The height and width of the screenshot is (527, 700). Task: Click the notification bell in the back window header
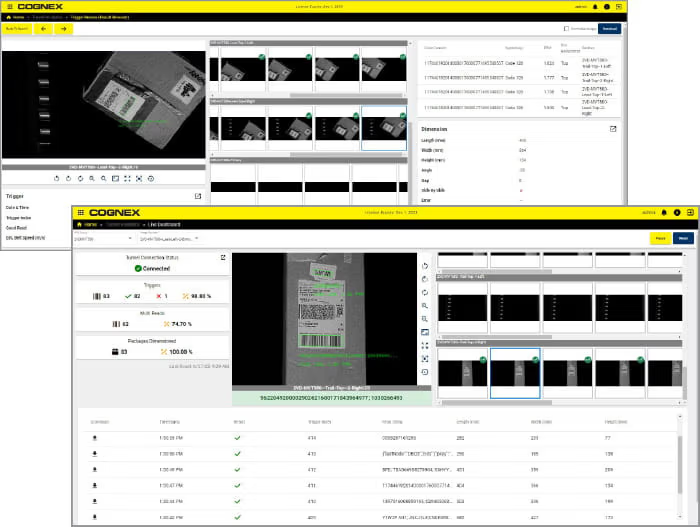[596, 6]
